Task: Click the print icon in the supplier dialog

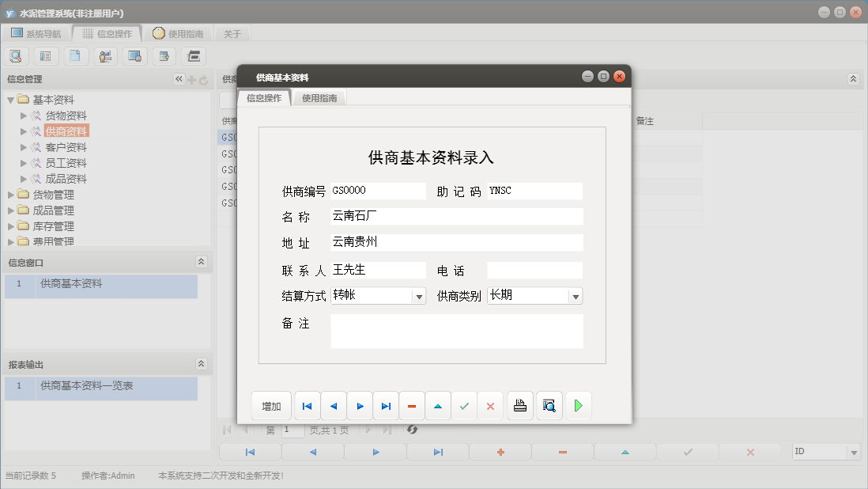Action: 519,405
